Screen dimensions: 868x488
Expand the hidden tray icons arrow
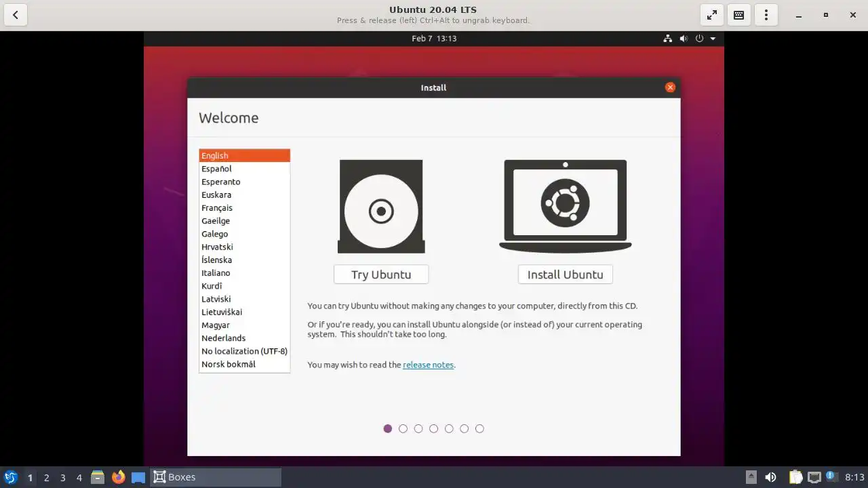[751, 477]
